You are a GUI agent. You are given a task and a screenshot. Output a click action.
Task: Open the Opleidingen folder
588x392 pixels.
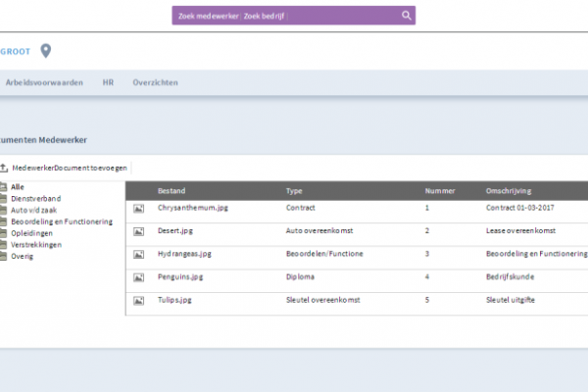pyautogui.click(x=31, y=232)
